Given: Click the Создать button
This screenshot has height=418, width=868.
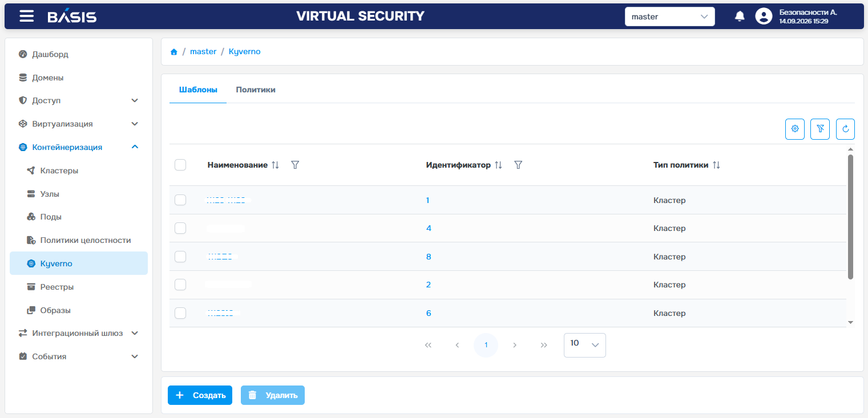Looking at the screenshot, I should pos(200,395).
